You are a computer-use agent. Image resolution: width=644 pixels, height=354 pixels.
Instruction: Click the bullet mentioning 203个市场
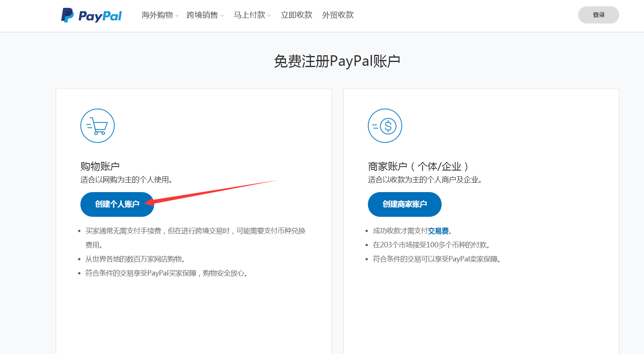click(431, 245)
